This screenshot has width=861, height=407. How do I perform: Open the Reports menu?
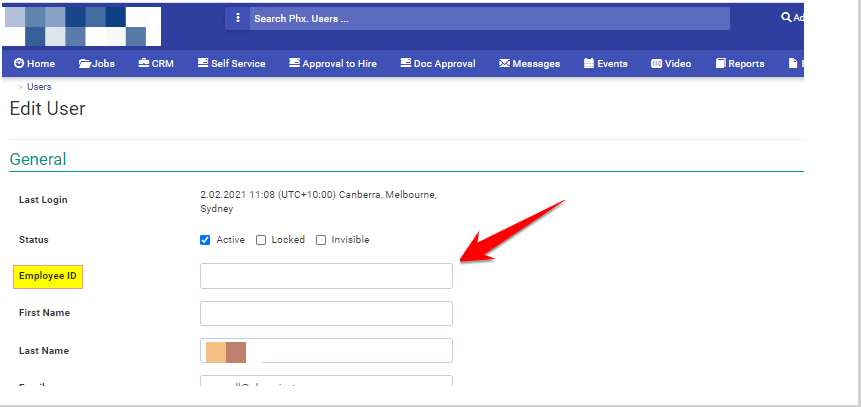point(740,64)
